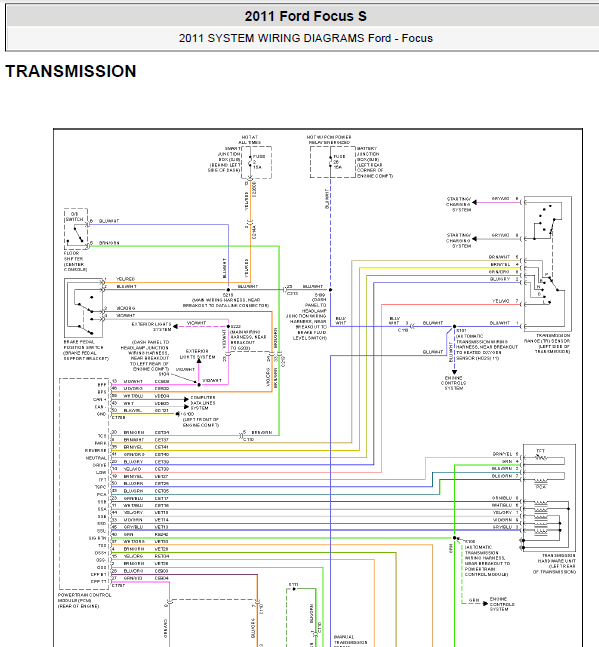Select the TRANSMISSION HARDWARE UNIT caption
The height and width of the screenshot is (647, 599).
(x=554, y=564)
